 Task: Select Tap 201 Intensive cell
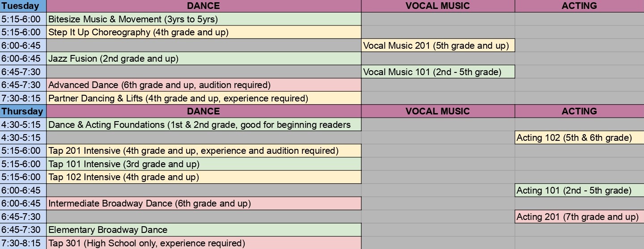point(204,151)
